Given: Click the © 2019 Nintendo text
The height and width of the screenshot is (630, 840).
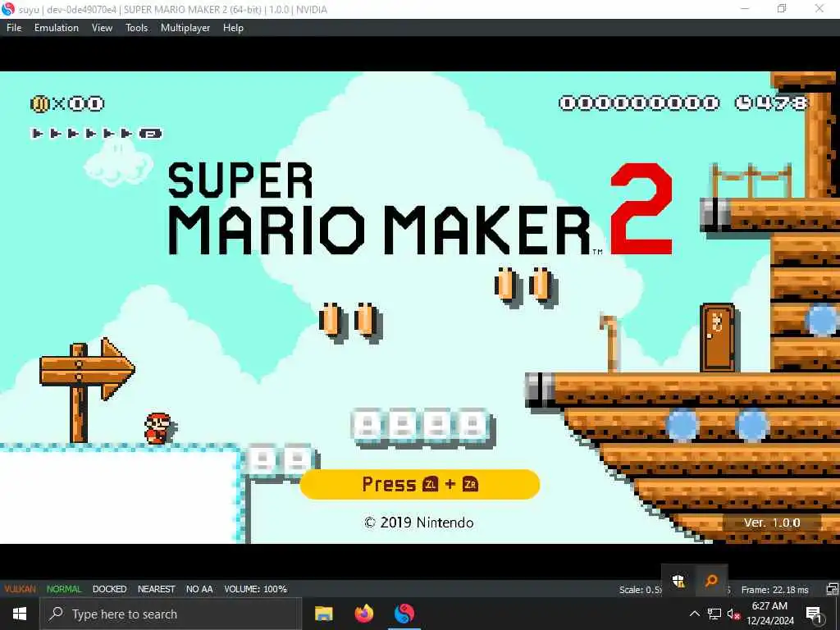Looking at the screenshot, I should (419, 523).
